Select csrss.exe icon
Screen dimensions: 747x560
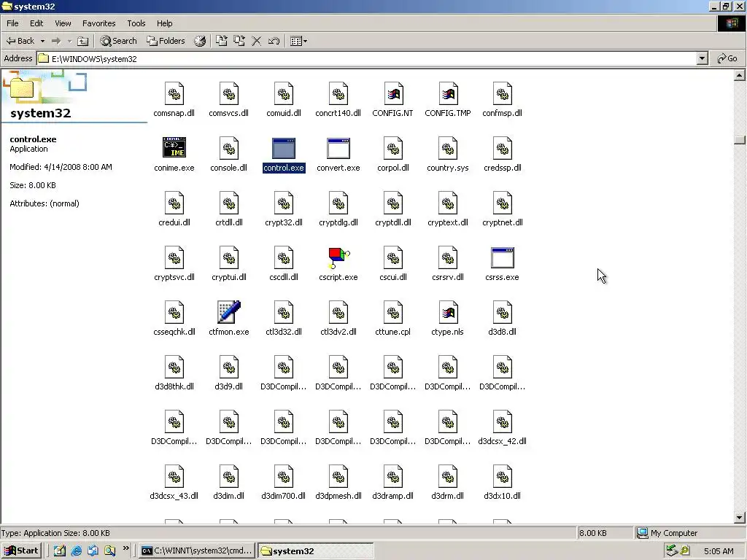point(503,257)
